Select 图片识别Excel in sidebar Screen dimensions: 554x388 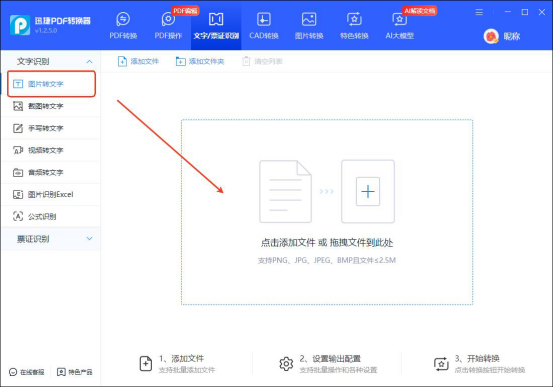coord(52,194)
